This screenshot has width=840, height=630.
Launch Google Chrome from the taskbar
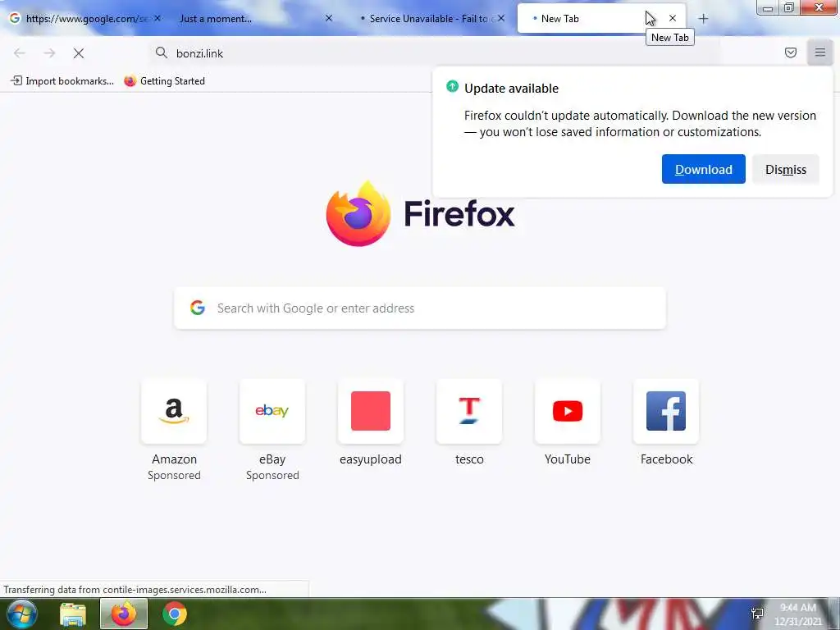(175, 614)
